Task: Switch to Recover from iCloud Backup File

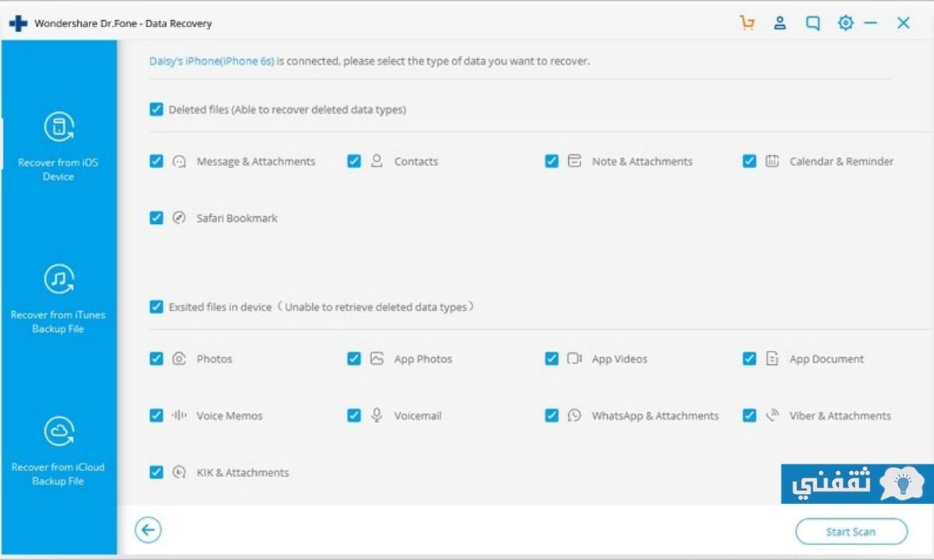Action: pyautogui.click(x=59, y=451)
